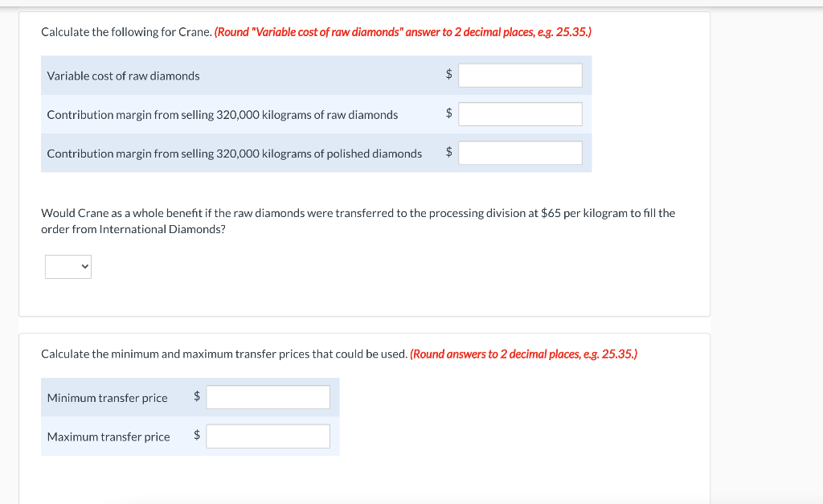Click the Variable cost of raw diamonds input
This screenshot has width=823, height=504.
tap(520, 75)
